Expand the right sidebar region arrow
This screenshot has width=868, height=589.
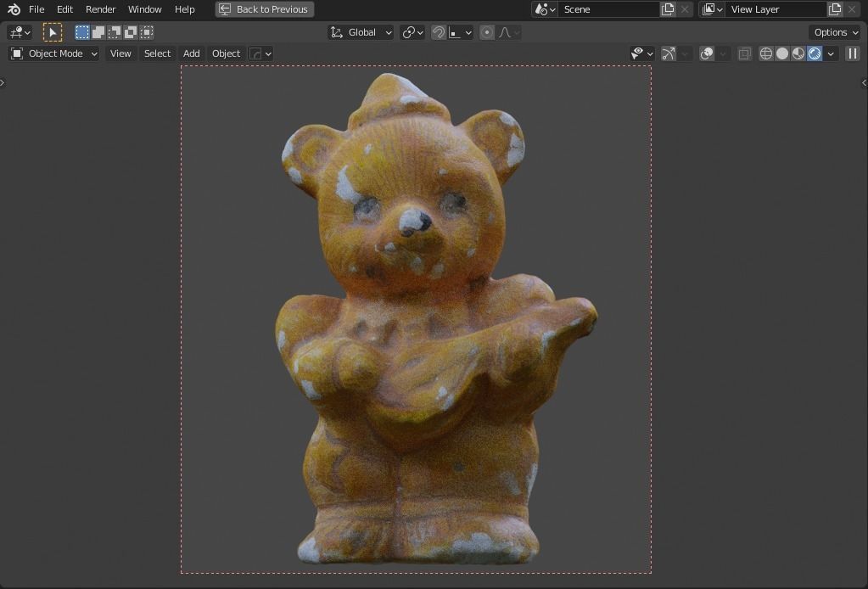(865, 83)
